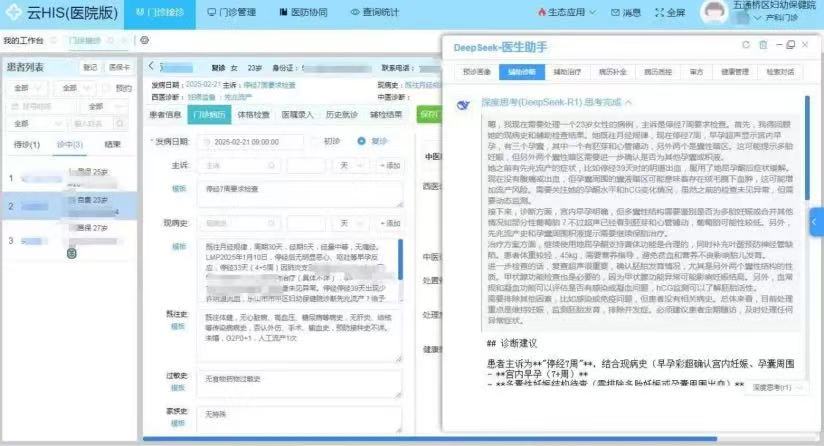The image size is (824, 446).
Task: Expand the 产科门诊 department dropdown
Action: [776, 18]
